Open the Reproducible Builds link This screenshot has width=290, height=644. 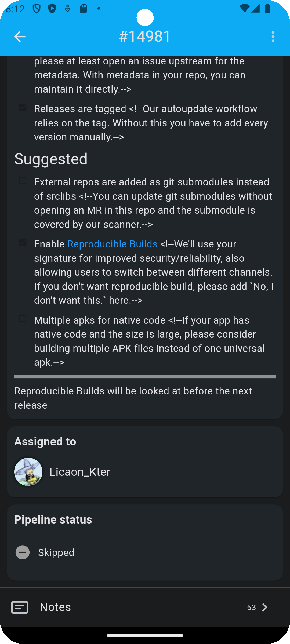[x=112, y=244]
